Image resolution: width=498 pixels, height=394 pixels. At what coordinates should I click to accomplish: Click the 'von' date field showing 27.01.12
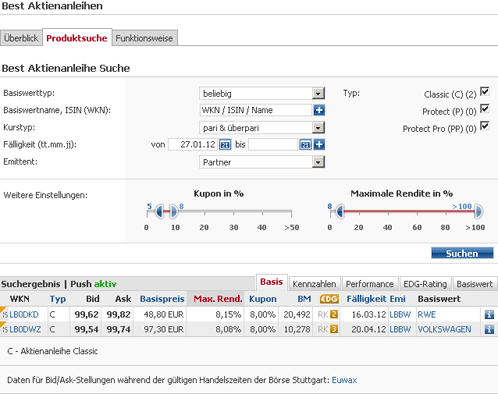(193, 145)
